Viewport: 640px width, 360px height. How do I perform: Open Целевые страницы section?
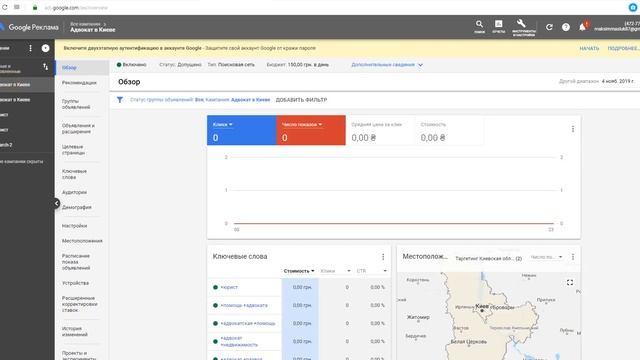point(73,150)
